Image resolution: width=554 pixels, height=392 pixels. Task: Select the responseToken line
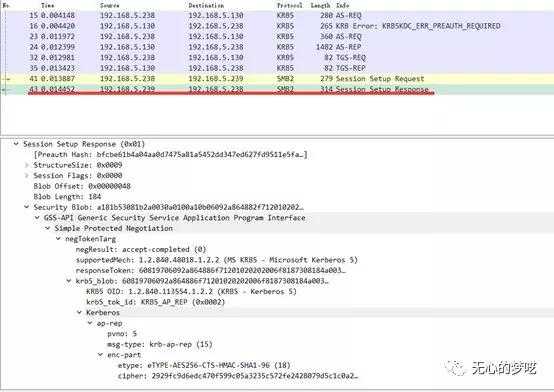click(211, 270)
